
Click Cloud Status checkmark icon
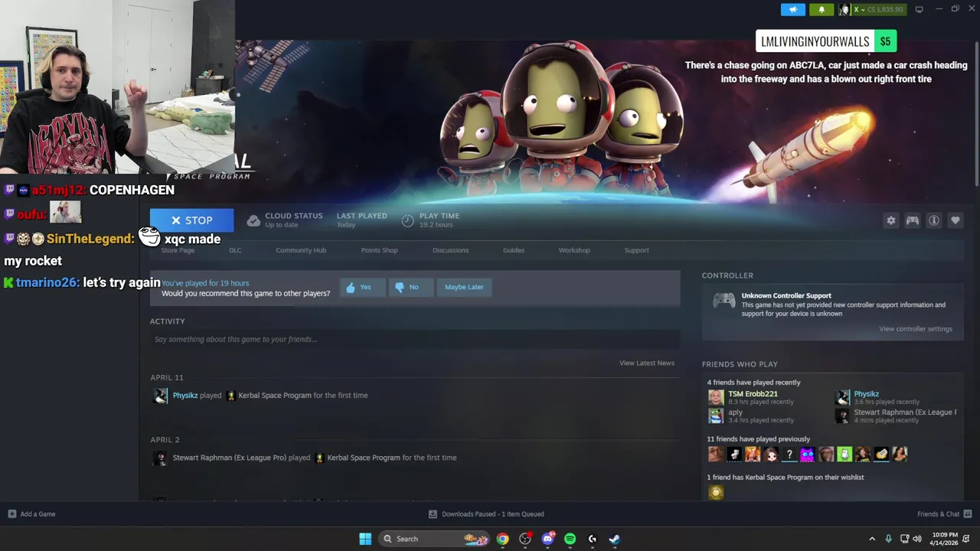click(253, 220)
